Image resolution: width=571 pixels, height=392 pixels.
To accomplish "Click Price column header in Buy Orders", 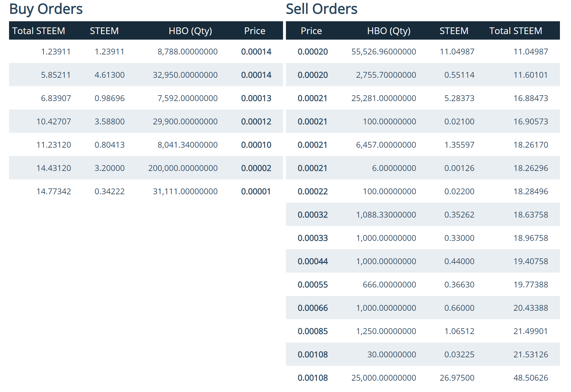I will [x=254, y=31].
